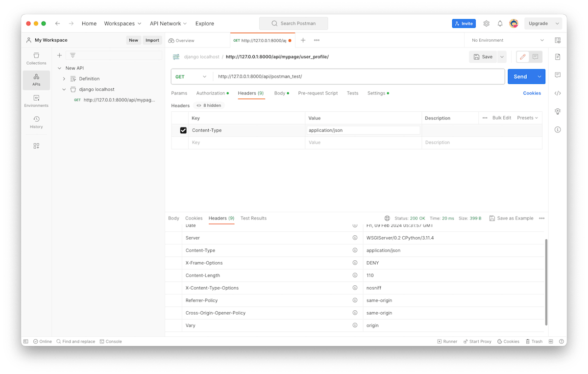The height and width of the screenshot is (374, 588).
Task: Open Environments in the sidebar
Action: [x=36, y=101]
